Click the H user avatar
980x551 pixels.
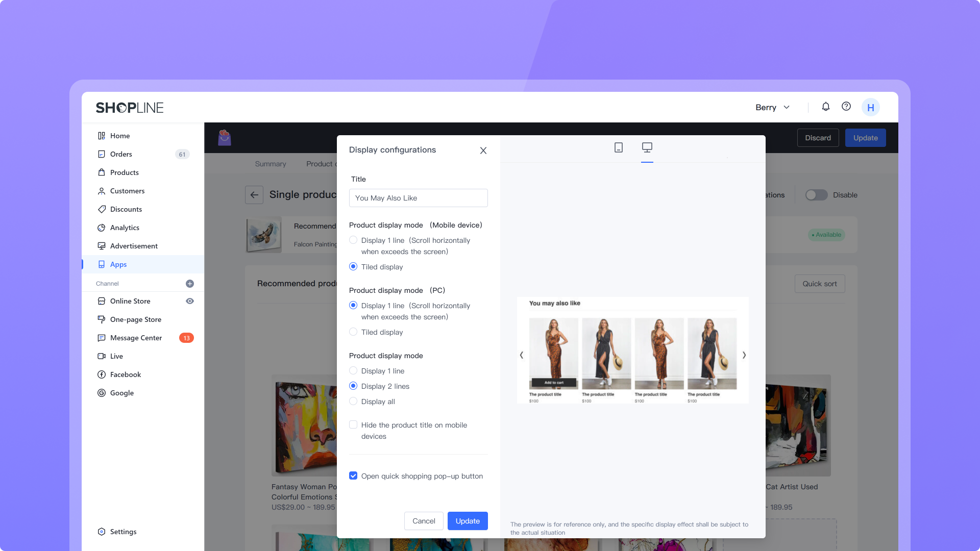point(870,108)
